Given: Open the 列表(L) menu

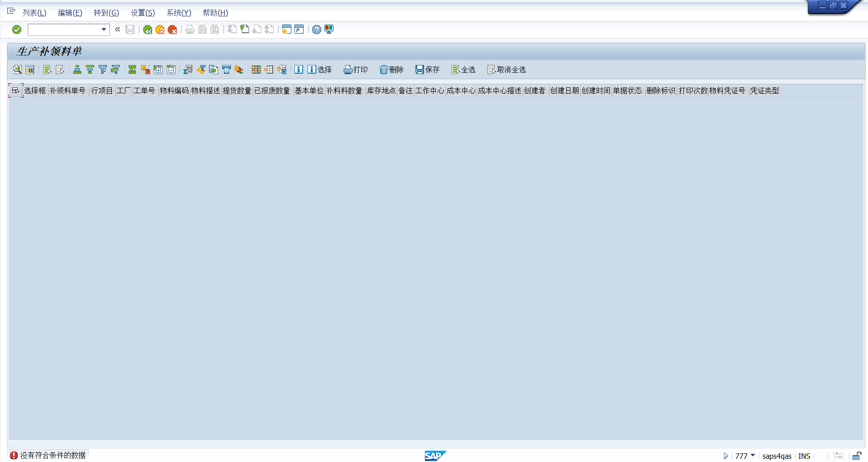Looking at the screenshot, I should click(35, 13).
